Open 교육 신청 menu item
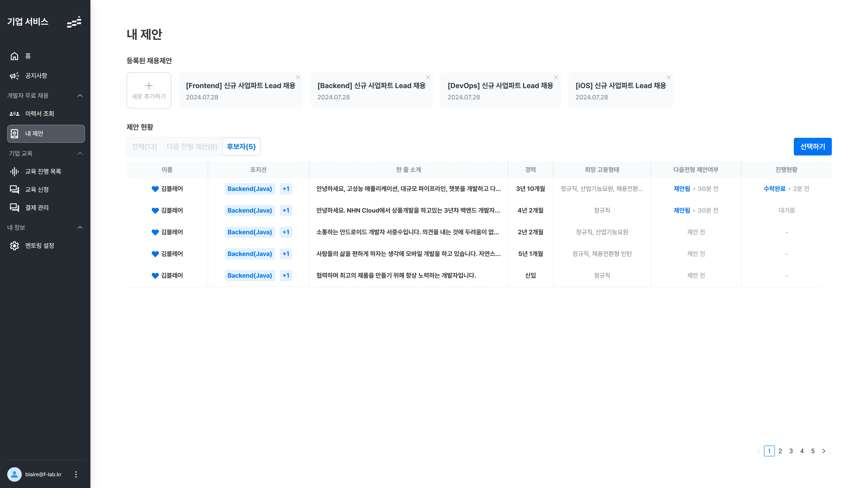Viewport: 868px width, 488px height. coord(46,190)
